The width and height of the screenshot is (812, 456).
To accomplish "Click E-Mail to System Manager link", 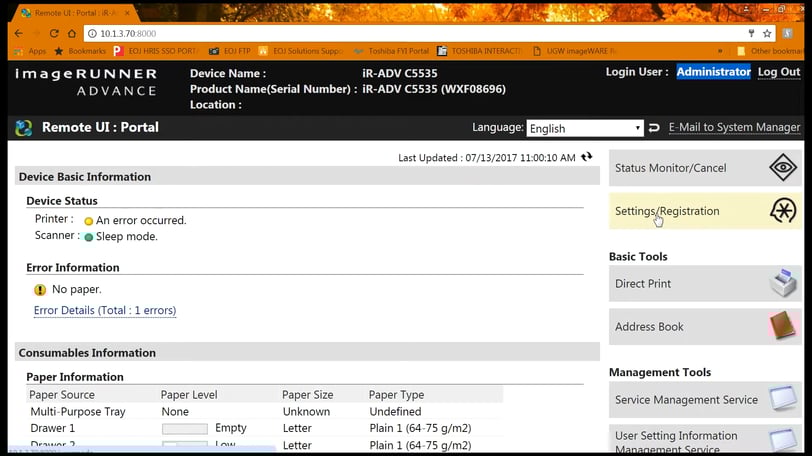I will (734, 127).
